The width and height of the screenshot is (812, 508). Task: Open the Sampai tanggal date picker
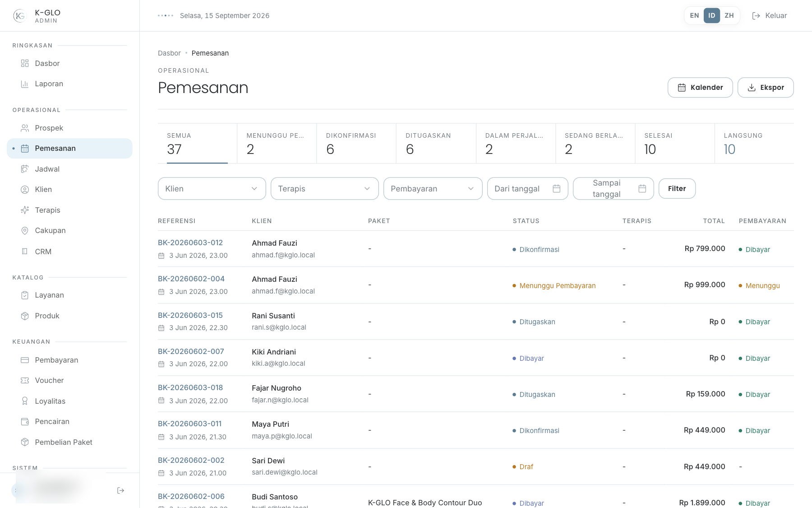coord(613,188)
